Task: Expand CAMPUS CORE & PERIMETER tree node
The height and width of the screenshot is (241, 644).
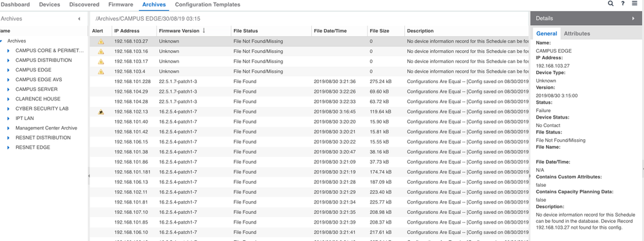Action: point(8,50)
